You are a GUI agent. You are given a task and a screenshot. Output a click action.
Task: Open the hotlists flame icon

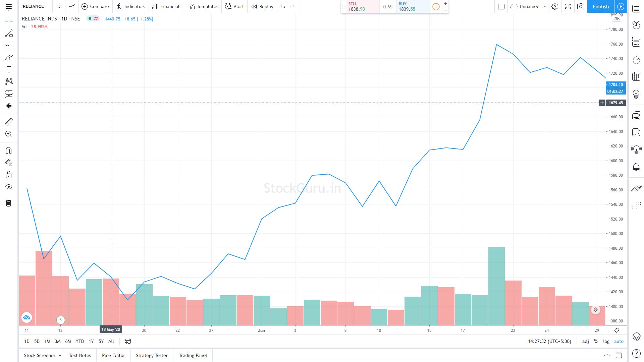pyautogui.click(x=636, y=60)
